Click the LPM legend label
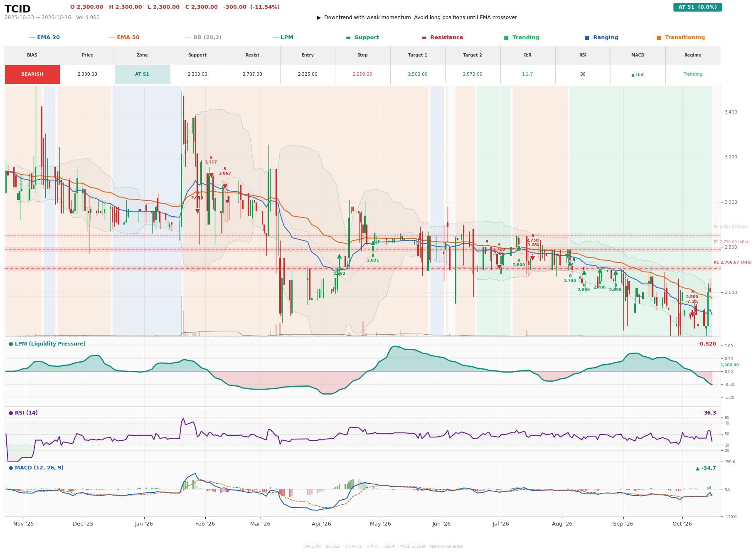Image resolution: width=756 pixels, height=553 pixels. tap(283, 37)
